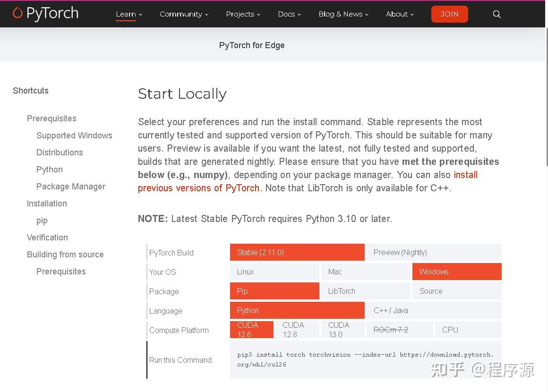Expand the chevron next to Community
548x392 pixels.
[x=206, y=15]
